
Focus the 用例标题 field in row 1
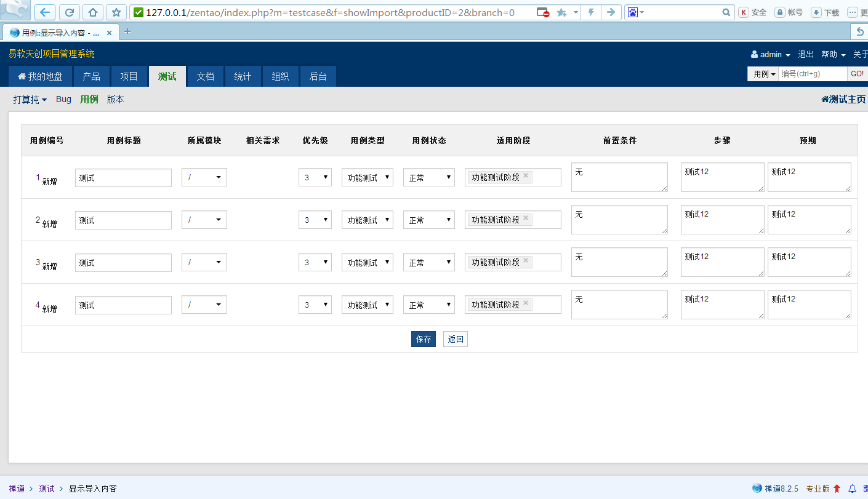[x=123, y=178]
